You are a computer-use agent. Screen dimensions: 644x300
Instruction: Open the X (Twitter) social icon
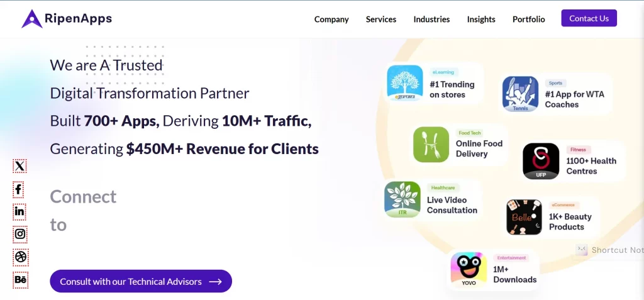point(20,166)
